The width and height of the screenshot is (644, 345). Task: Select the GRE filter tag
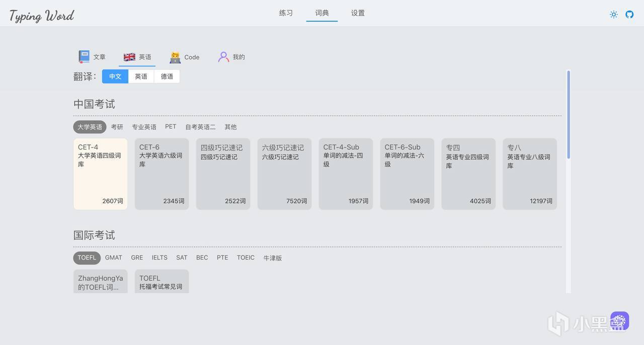137,257
